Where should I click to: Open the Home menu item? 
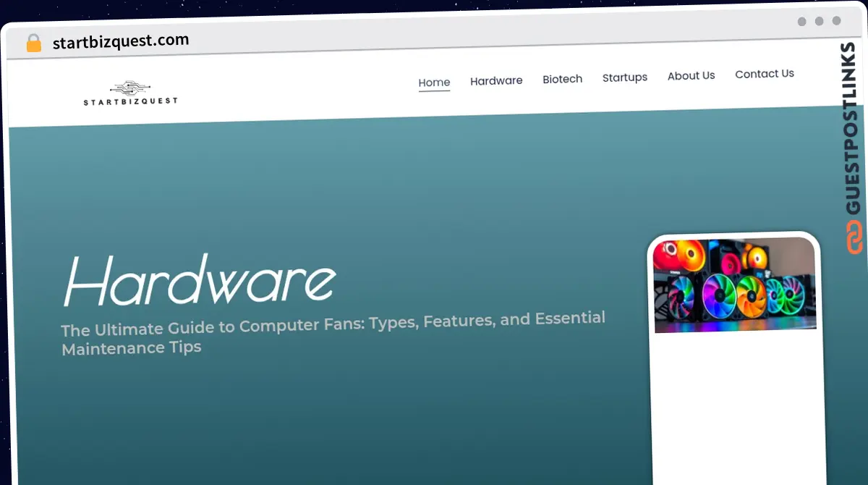(x=434, y=83)
